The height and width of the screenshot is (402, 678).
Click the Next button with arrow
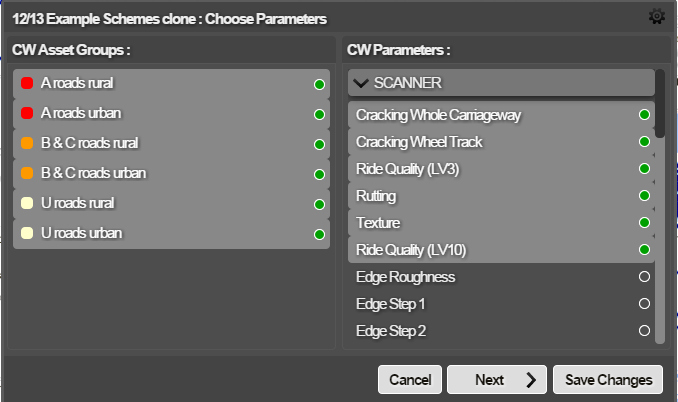(x=497, y=380)
